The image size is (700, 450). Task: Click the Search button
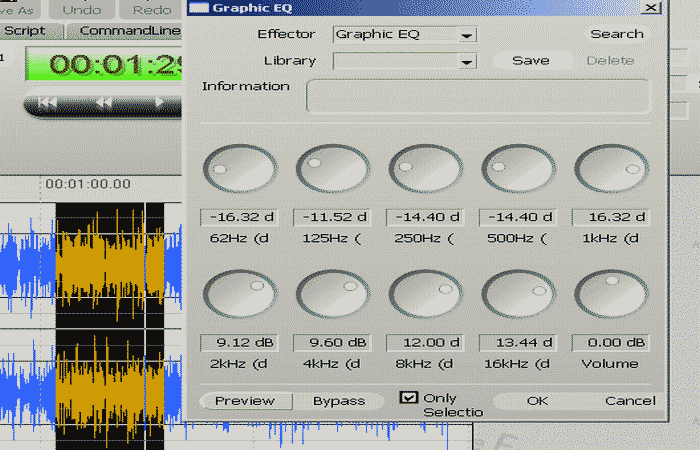pyautogui.click(x=616, y=34)
